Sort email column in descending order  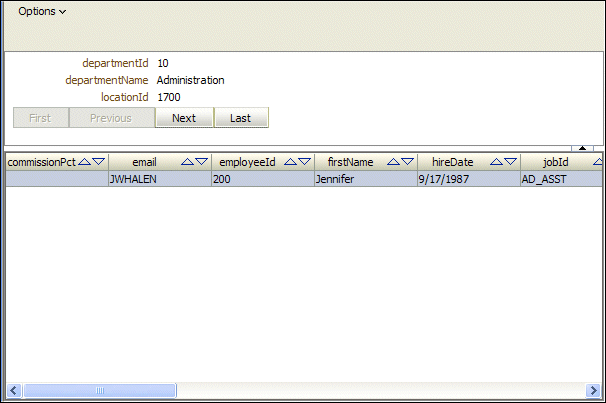[201, 161]
